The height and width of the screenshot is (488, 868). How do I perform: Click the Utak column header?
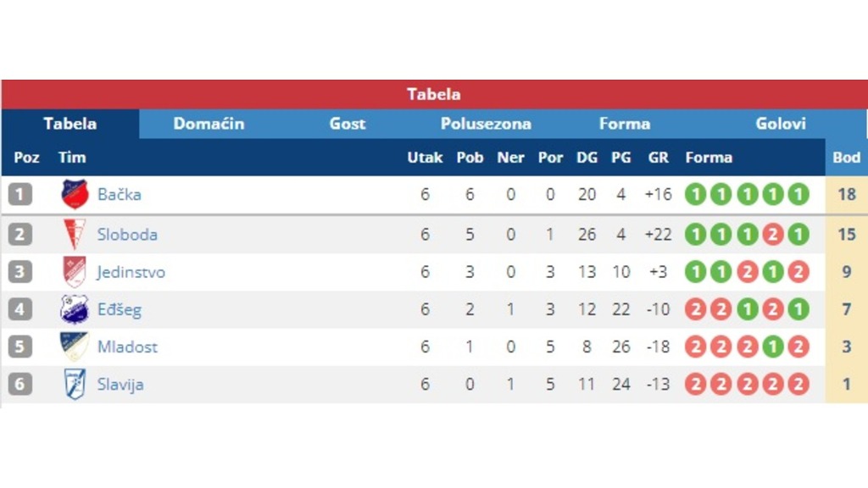(x=425, y=158)
